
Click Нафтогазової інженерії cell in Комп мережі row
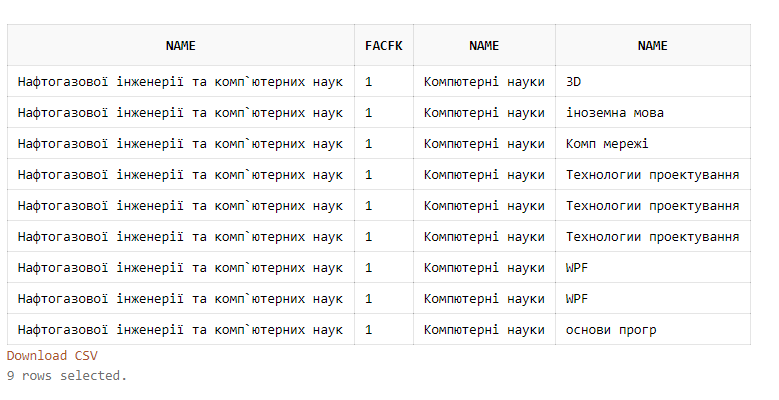[181, 144]
